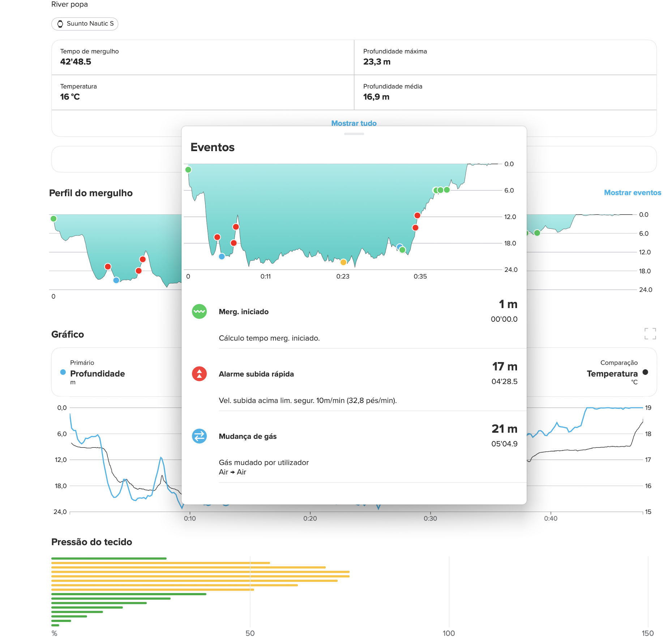Click the watch icon on Suunto Nautic S
663x644 pixels.
click(60, 24)
